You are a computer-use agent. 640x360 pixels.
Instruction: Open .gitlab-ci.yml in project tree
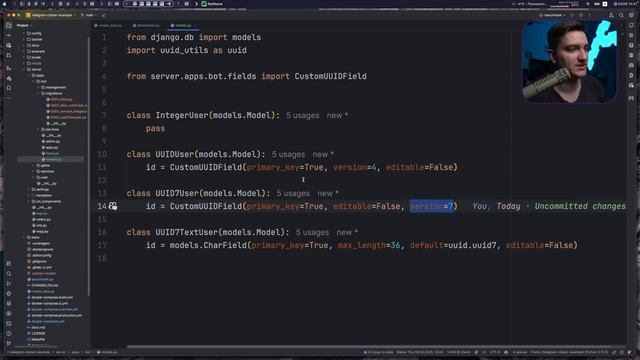click(x=40, y=267)
